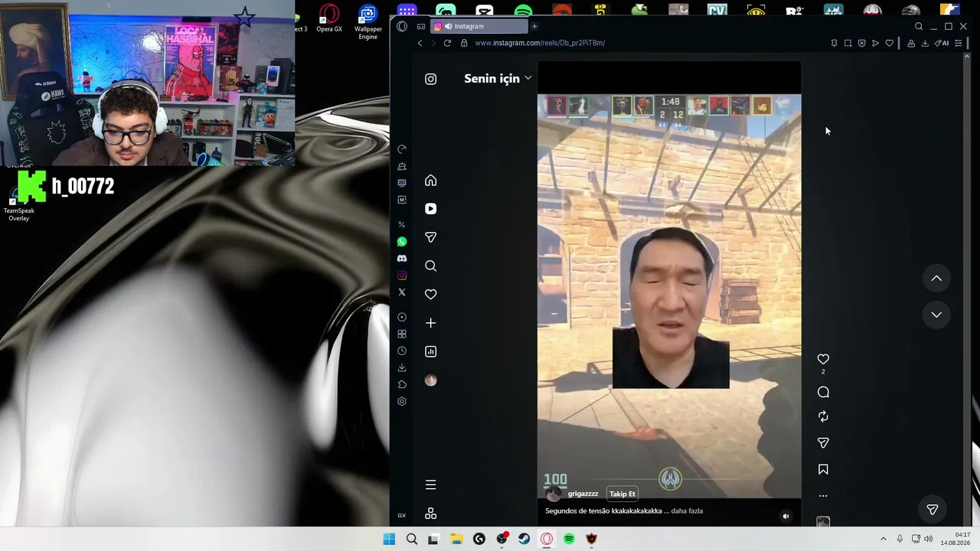Open the Windows Start menu
This screenshot has width=980, height=551.
coord(389,539)
